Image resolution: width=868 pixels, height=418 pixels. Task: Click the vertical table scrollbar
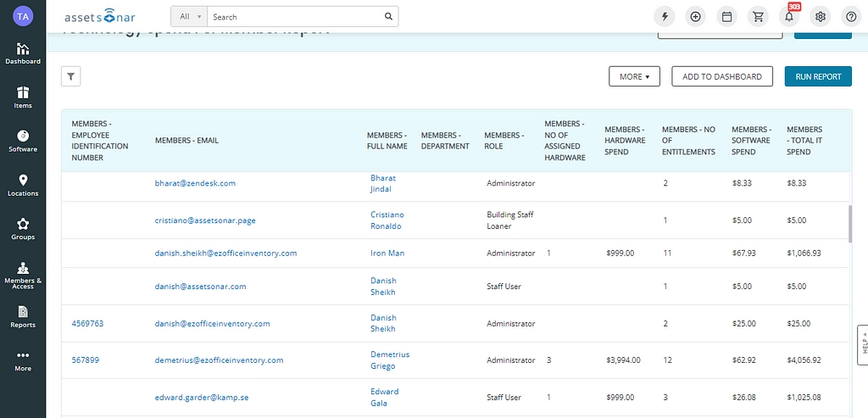(x=850, y=224)
